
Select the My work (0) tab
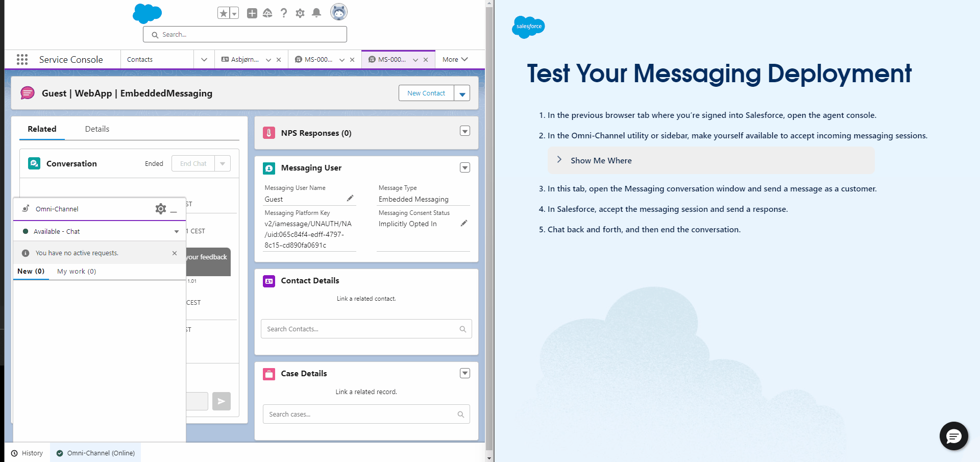click(x=76, y=271)
